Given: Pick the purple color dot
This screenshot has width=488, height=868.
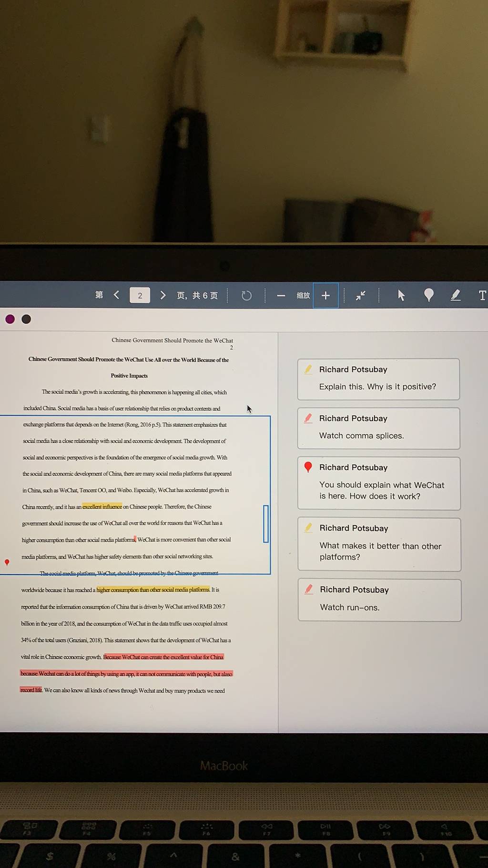Looking at the screenshot, I should pyautogui.click(x=10, y=319).
